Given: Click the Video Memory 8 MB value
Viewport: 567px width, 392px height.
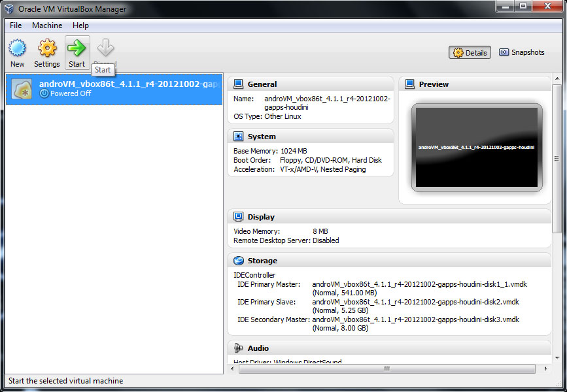Looking at the screenshot, I should click(320, 231).
